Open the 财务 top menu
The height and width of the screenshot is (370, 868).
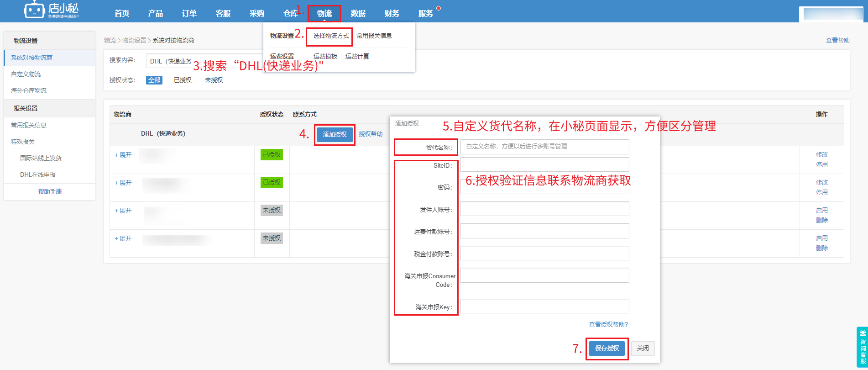point(392,13)
